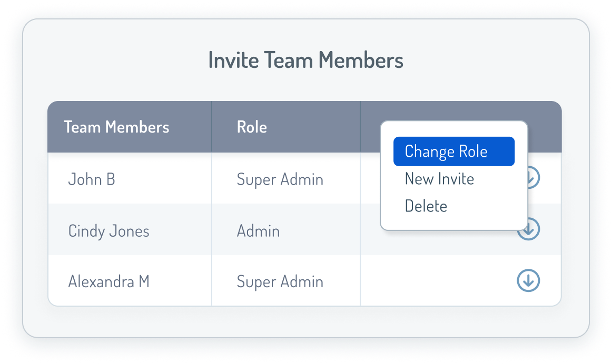Screen dimensions: 612x364
Task: Click the blank space below Delete in the popup
Action: click(453, 223)
